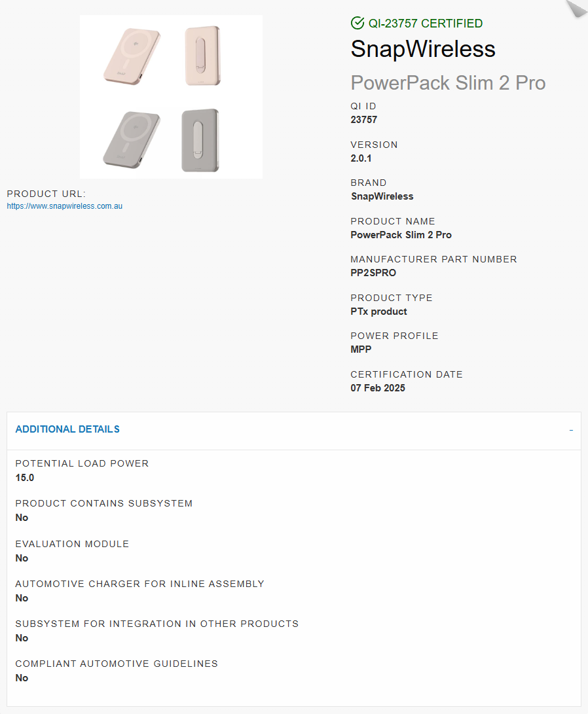Select the pink power bank kickstand image
Screen dimensions: 588x714
[203, 56]
